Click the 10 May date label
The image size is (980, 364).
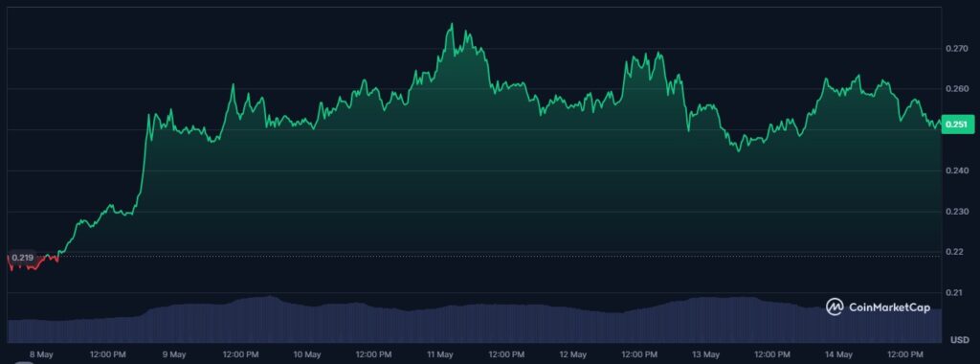click(307, 354)
